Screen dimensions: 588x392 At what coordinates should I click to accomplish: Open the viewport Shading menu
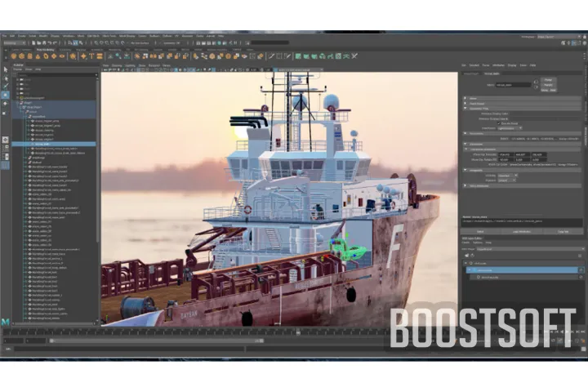117,65
